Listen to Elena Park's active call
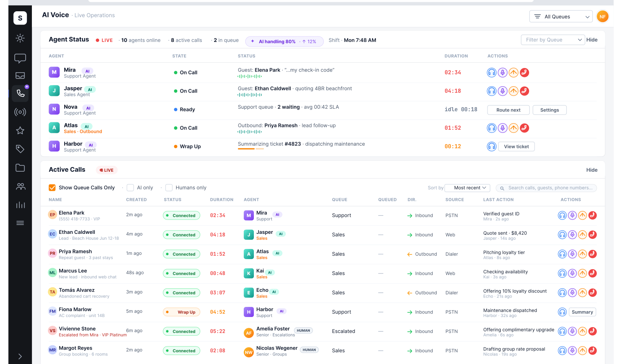Viewport: 622px width, 364px height. [562, 215]
